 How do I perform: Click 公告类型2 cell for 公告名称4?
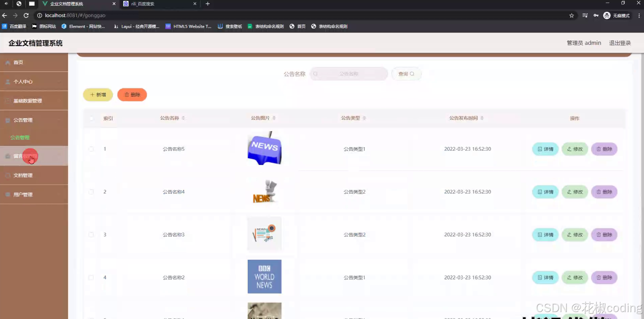click(x=354, y=192)
